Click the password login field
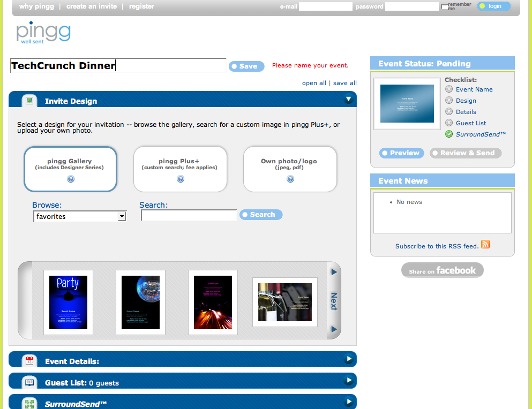This screenshot has width=532, height=409. point(412,6)
